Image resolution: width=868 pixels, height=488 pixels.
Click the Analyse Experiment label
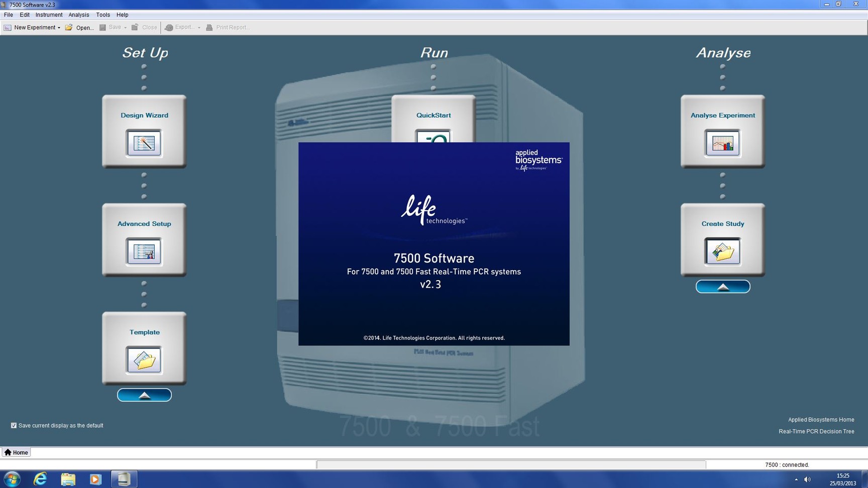[722, 115]
